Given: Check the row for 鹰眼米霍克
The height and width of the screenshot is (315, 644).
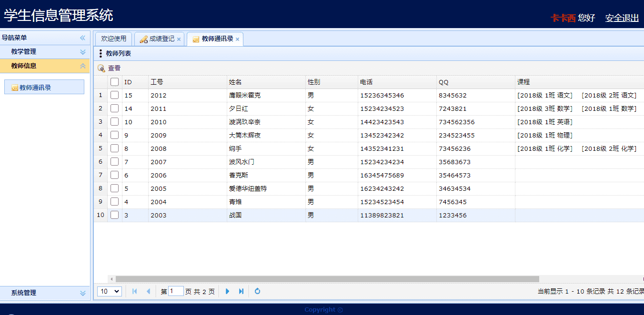Looking at the screenshot, I should click(x=114, y=95).
